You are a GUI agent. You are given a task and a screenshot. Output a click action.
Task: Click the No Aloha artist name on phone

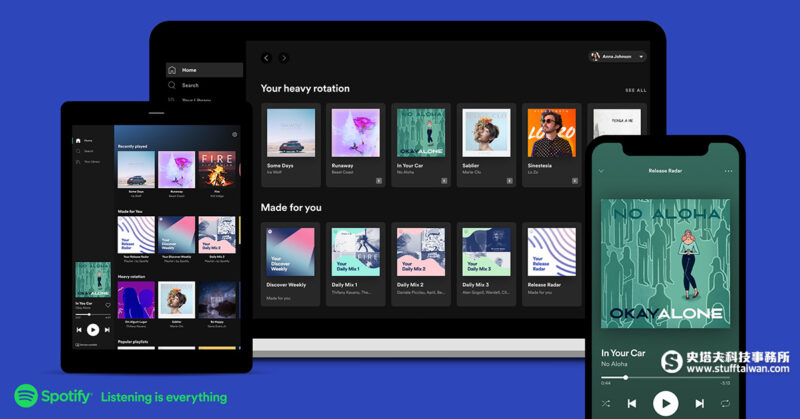click(x=614, y=364)
